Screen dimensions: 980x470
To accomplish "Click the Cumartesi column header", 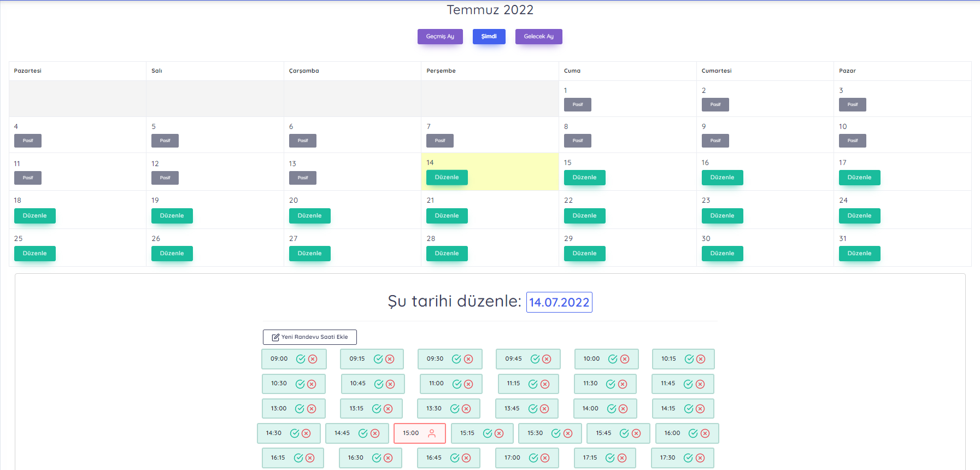I will coord(717,71).
